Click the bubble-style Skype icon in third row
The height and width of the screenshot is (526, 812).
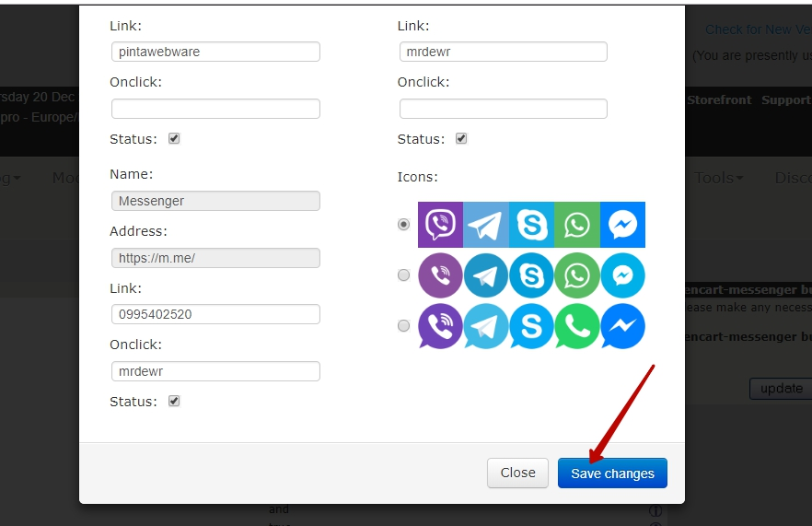point(531,326)
